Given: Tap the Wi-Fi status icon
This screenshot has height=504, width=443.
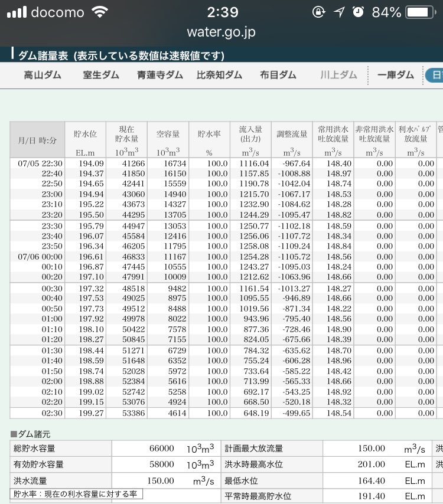Looking at the screenshot, I should pos(99,12).
